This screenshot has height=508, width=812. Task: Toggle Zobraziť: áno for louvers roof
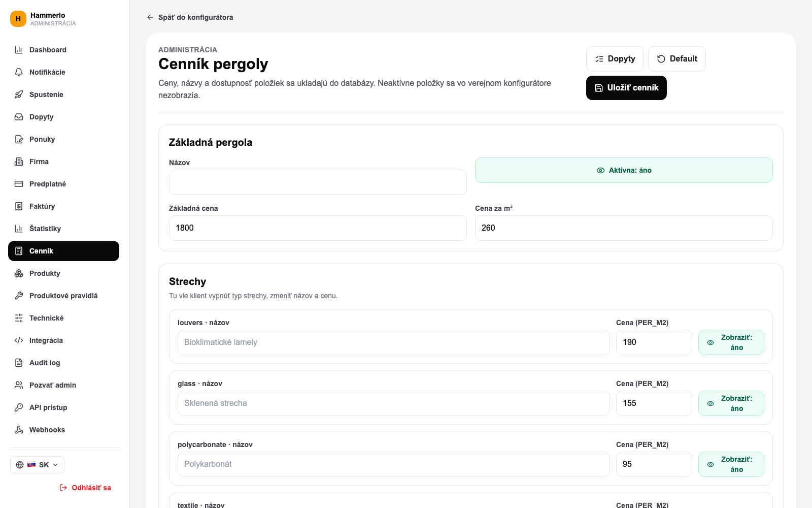(731, 342)
